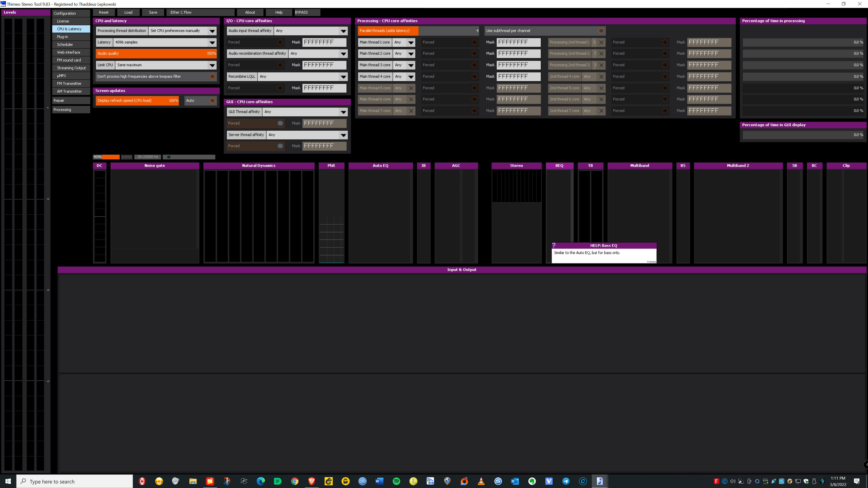Open Spotify from the taskbar
This screenshot has width=868, height=488.
click(x=396, y=481)
